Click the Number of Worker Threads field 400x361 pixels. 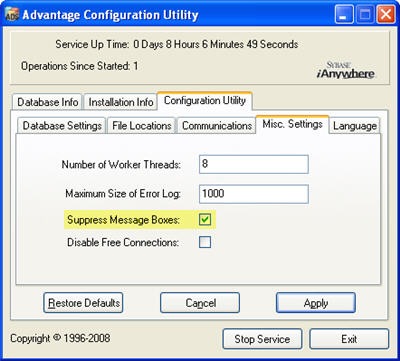(254, 164)
